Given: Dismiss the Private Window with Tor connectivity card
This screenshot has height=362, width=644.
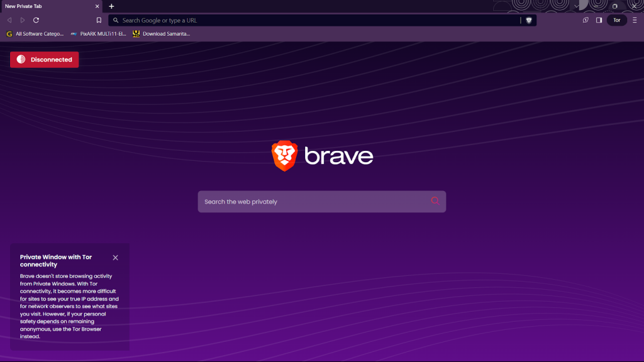Looking at the screenshot, I should [116, 258].
